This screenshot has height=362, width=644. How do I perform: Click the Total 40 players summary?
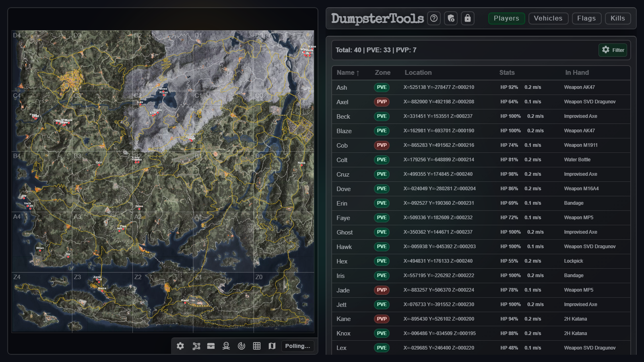point(376,50)
